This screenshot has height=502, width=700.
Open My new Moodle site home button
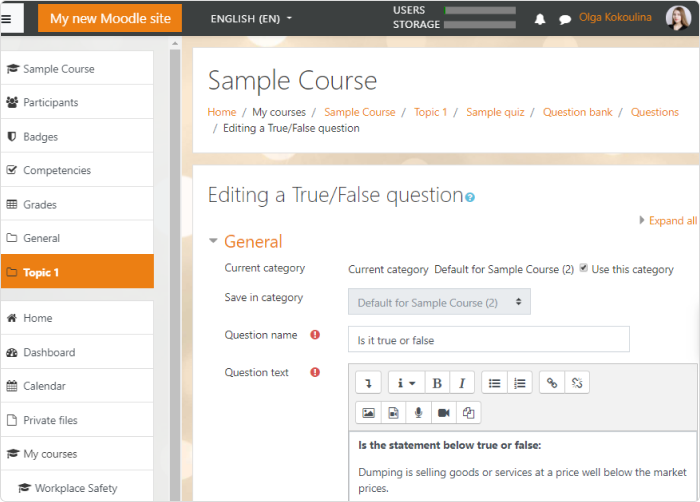click(110, 18)
